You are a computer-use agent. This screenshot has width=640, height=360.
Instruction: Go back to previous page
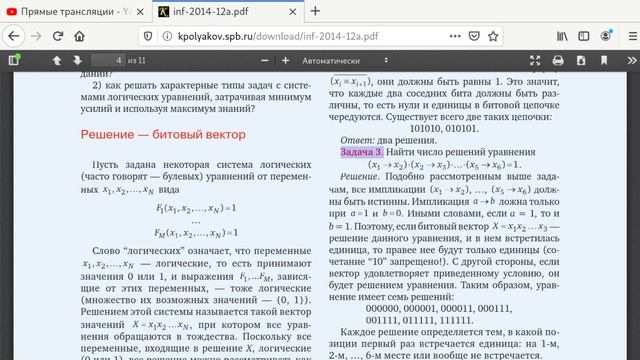14,36
